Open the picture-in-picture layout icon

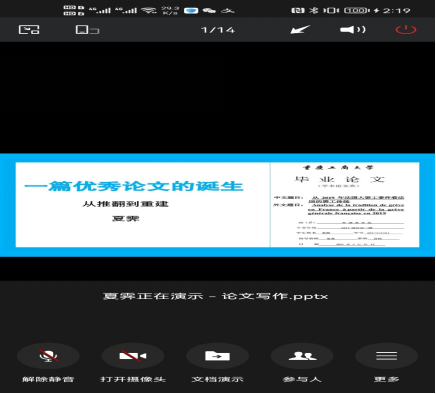(29, 30)
